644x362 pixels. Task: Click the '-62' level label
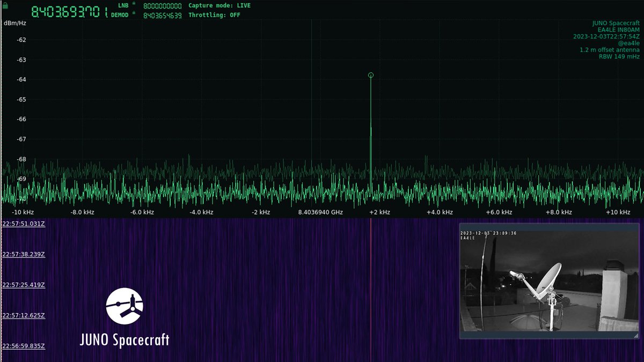[x=22, y=40]
